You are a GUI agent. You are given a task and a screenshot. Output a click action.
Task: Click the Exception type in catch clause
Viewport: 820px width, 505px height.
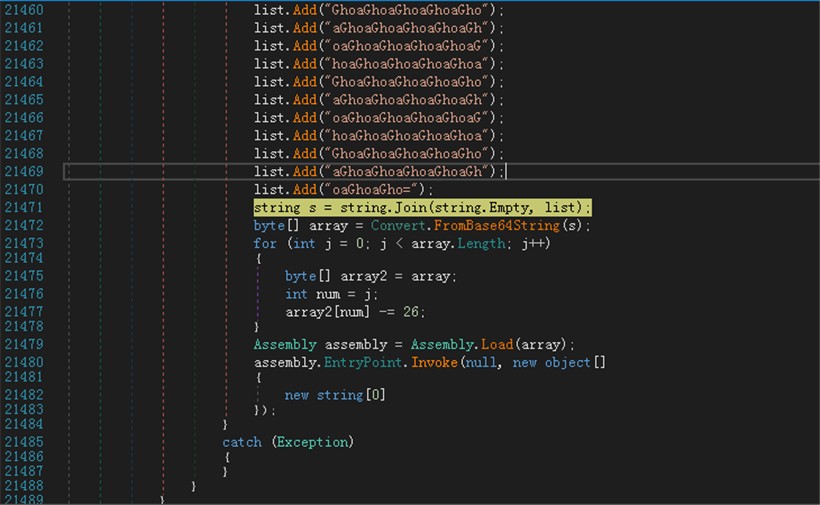pos(314,442)
